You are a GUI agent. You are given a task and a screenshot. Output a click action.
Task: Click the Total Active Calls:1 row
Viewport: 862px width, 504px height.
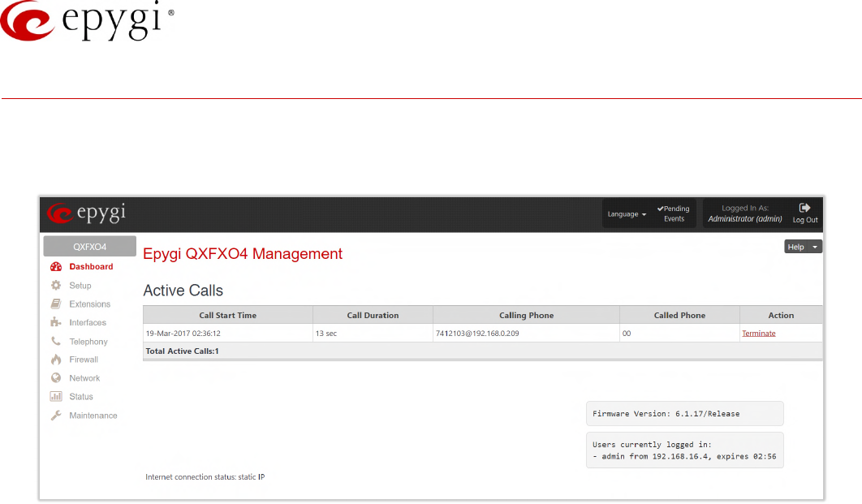pyautogui.click(x=483, y=351)
